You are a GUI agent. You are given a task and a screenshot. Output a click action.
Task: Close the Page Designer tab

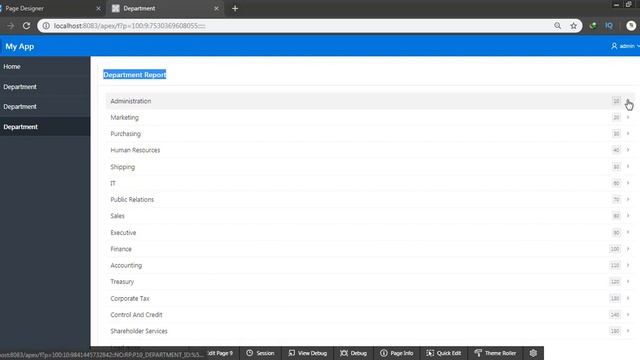point(98,9)
